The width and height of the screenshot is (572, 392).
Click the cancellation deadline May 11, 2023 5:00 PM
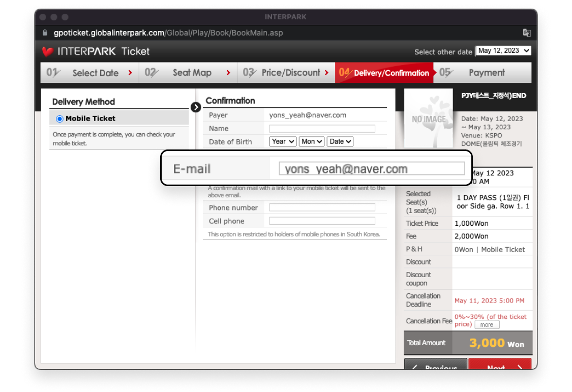489,301
